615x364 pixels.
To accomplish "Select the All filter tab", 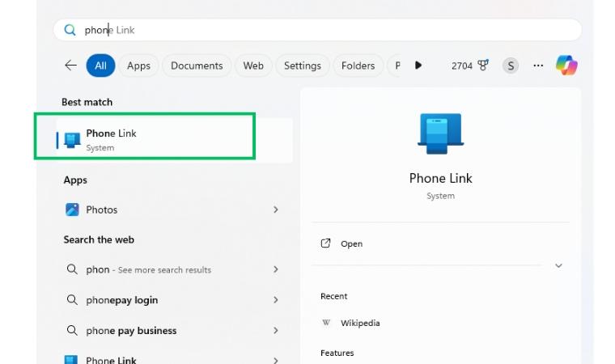I will click(100, 66).
